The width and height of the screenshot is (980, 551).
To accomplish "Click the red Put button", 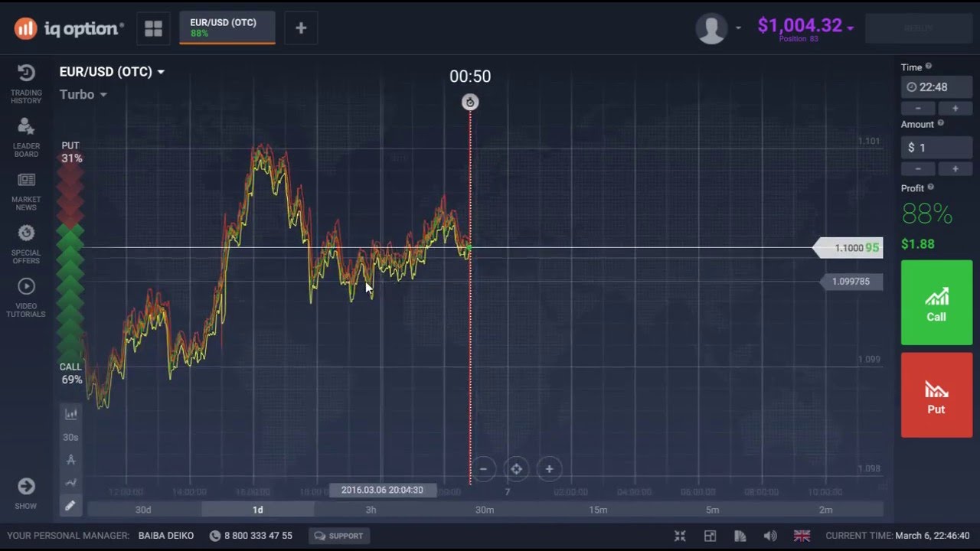I will pyautogui.click(x=936, y=395).
